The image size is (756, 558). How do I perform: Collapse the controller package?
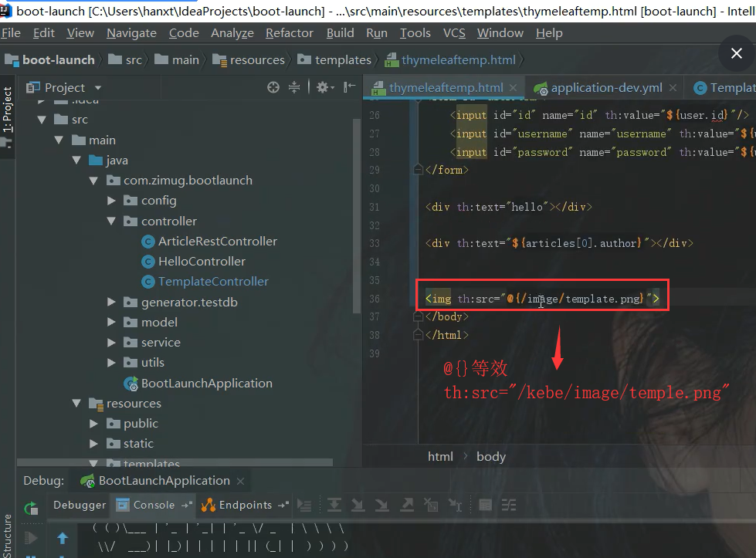(x=111, y=222)
